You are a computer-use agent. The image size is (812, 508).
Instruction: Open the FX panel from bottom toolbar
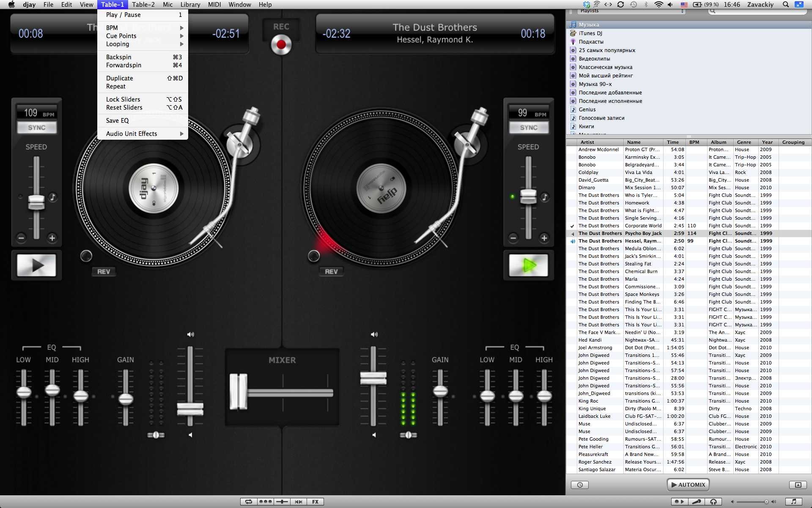coord(315,502)
